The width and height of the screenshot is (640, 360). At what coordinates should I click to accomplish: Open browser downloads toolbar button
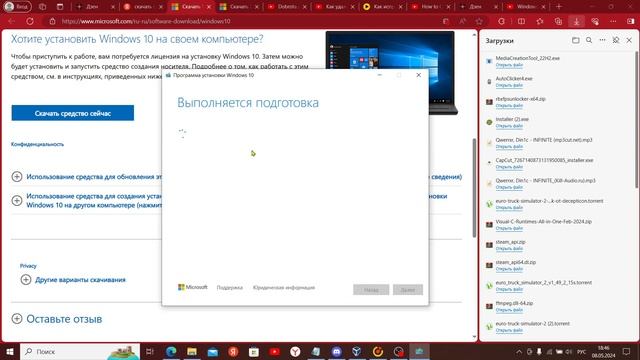(x=576, y=21)
